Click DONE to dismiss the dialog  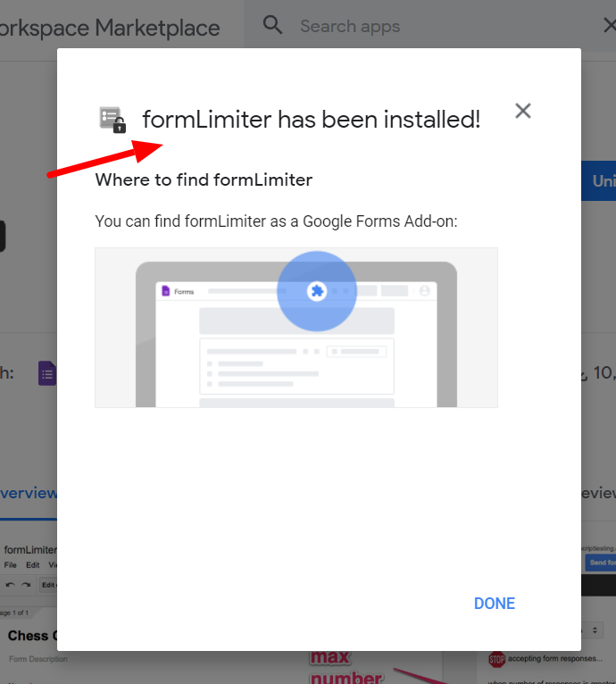point(495,604)
